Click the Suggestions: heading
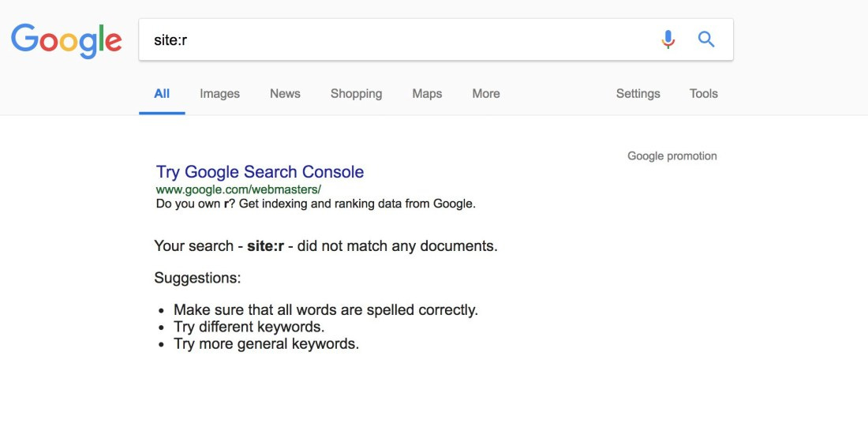Image resolution: width=868 pixels, height=423 pixels. point(197,277)
